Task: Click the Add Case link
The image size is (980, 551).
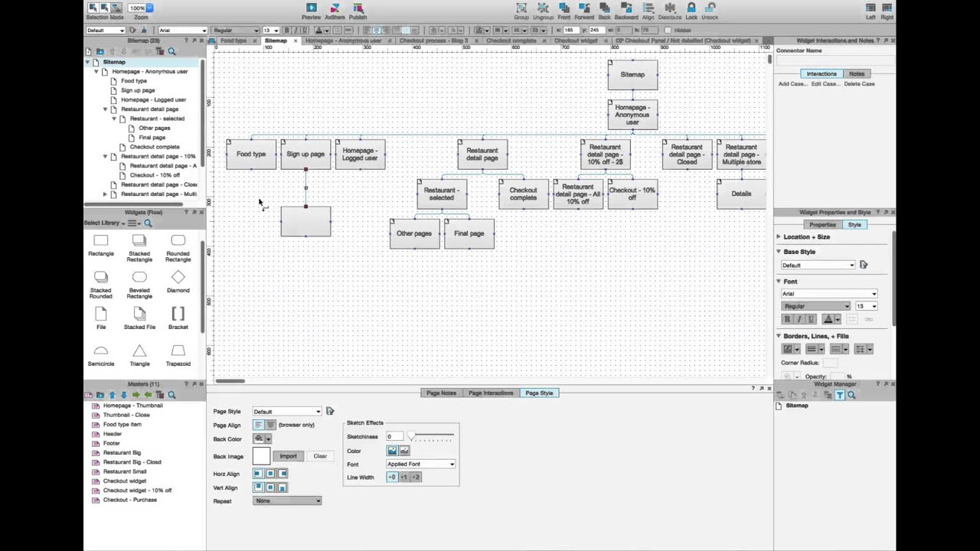Action: pos(792,83)
